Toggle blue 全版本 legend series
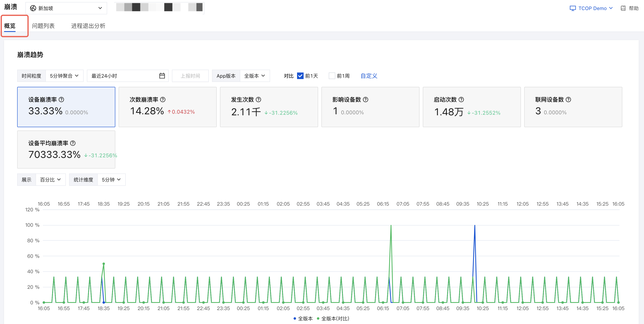644x324 pixels. tap(303, 318)
